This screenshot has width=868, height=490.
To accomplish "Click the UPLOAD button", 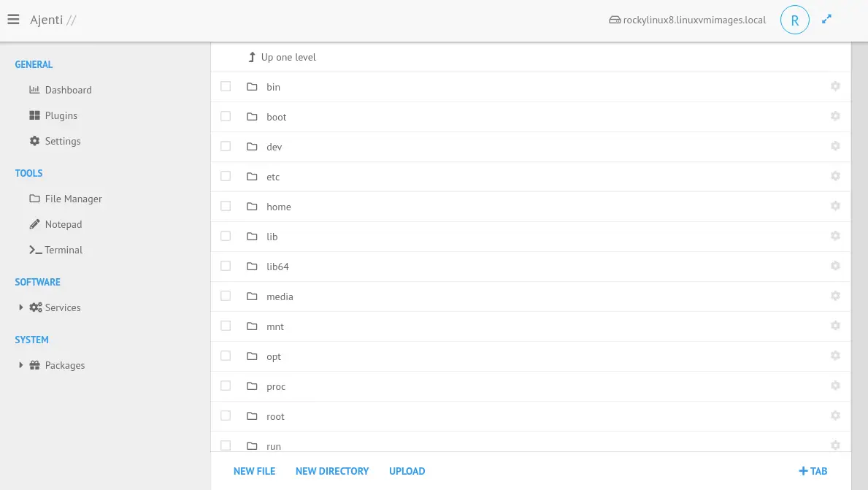I will (407, 471).
